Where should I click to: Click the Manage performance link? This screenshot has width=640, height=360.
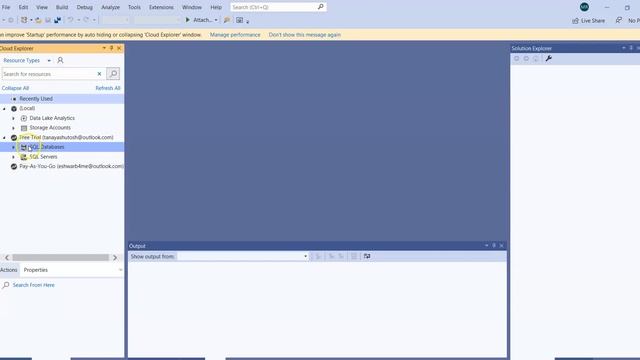[235, 35]
